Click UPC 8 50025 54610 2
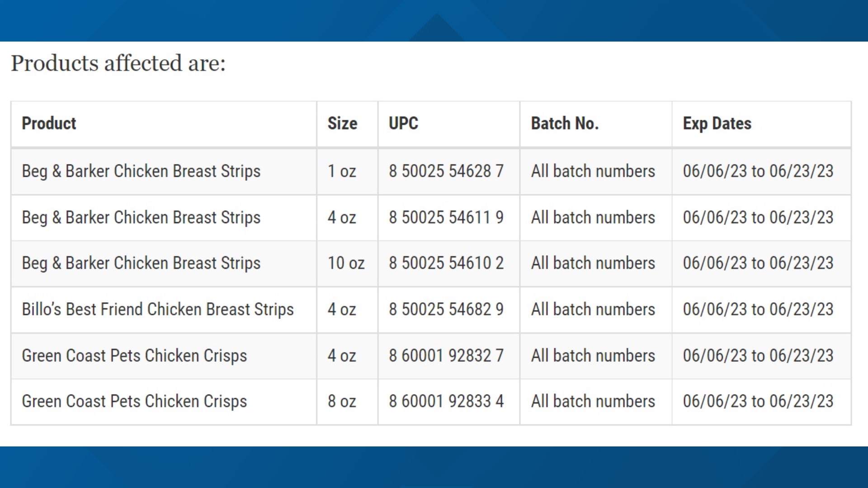 pos(446,263)
